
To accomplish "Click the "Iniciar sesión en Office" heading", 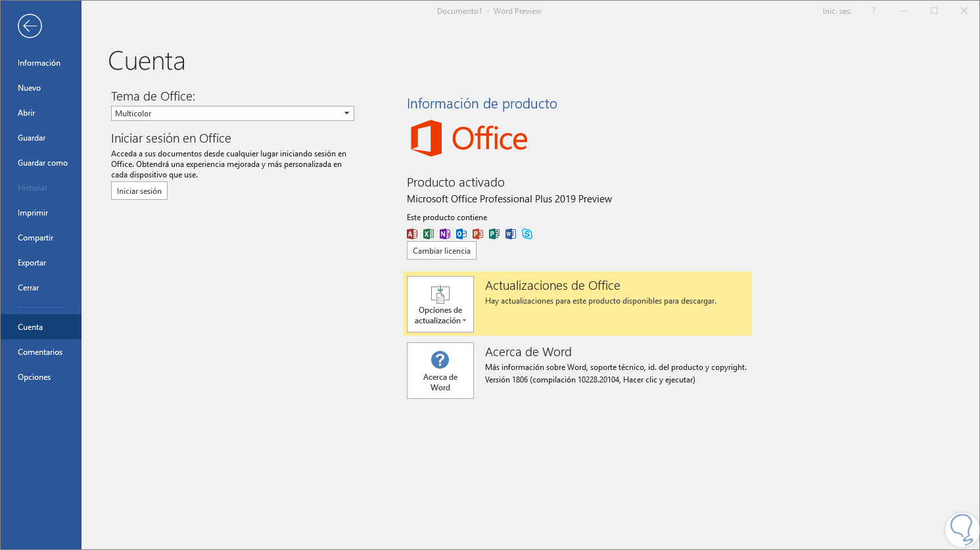I will tap(171, 139).
